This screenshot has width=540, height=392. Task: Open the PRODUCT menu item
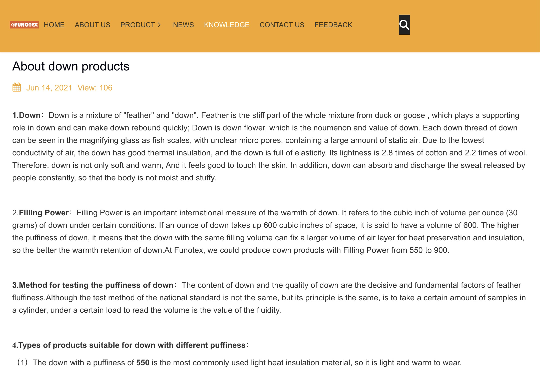click(x=138, y=25)
